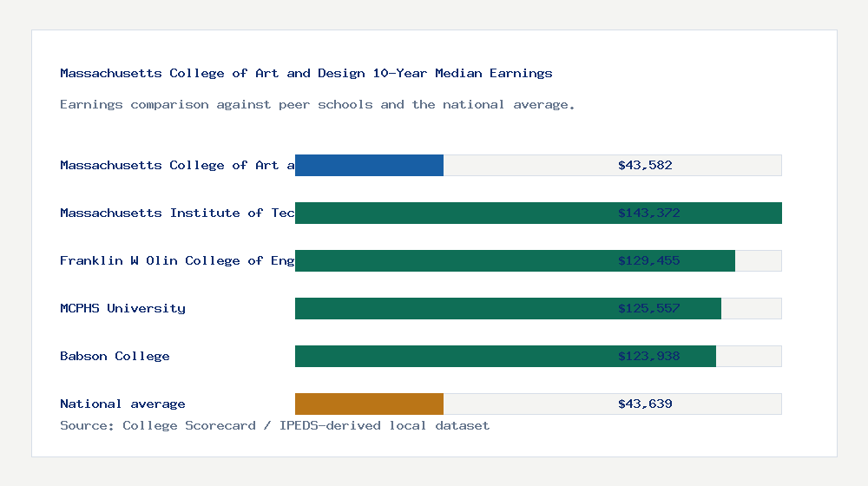Select the 'Babson College' row label
Viewport: 868px width, 486px height.
[x=115, y=356]
